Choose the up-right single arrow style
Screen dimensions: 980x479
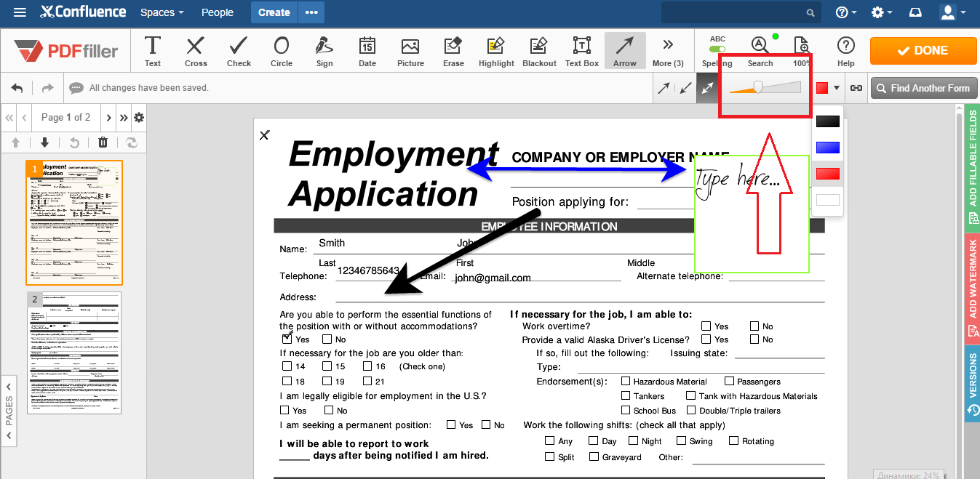(664, 88)
